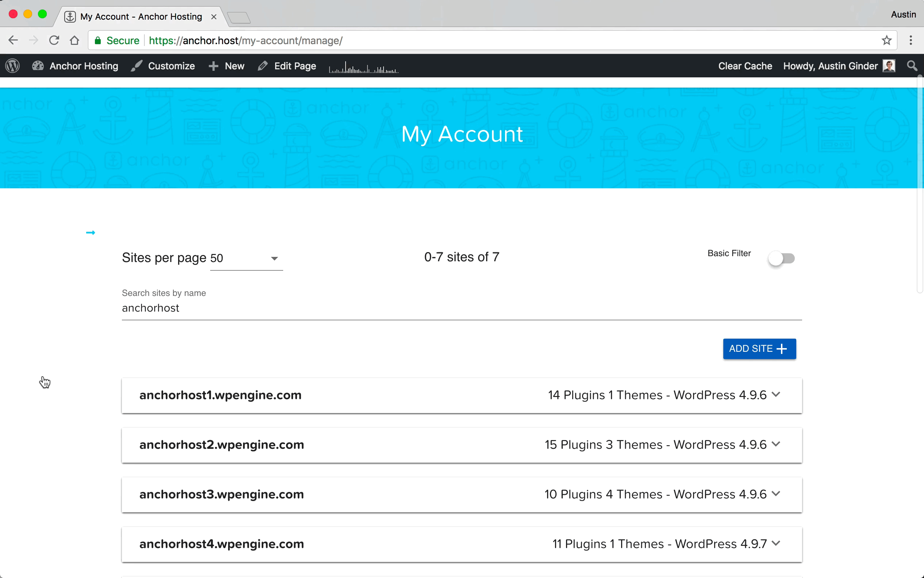Open a new browser tab
924x578 pixels.
click(x=239, y=17)
